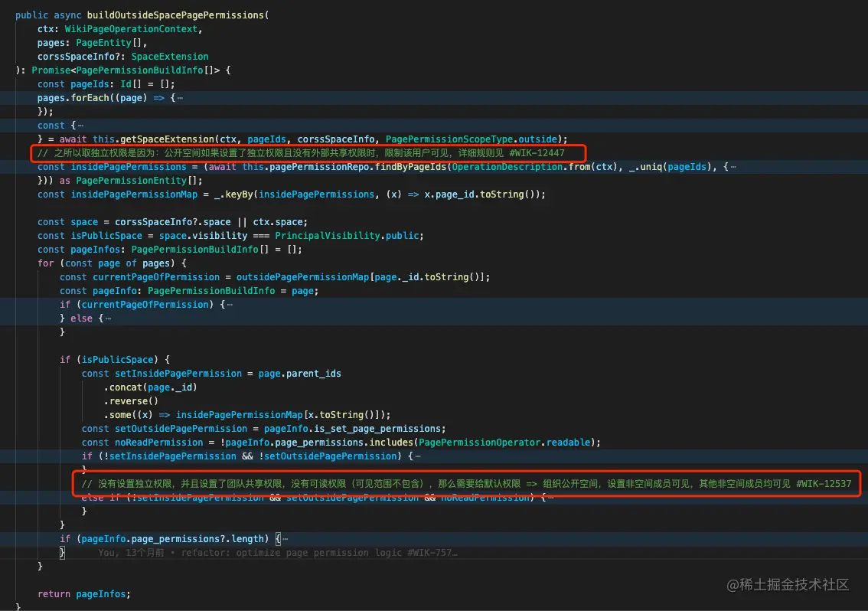Unfold the collapsed 'const {' destructuring block
Image resolution: width=868 pixels, height=611 pixels.
81,126
